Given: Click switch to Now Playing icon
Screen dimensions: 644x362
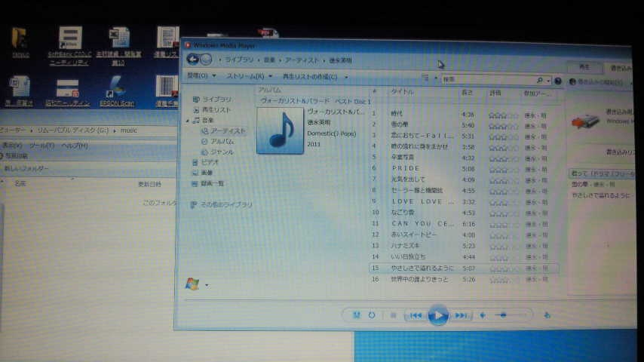Looking at the screenshot, I should pos(547,315).
